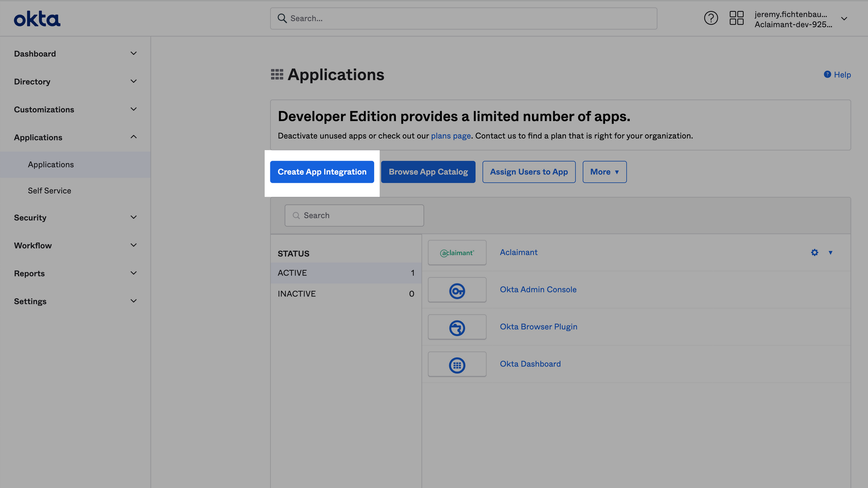Select Customizations in the sidebar
The image size is (868, 488).
44,109
